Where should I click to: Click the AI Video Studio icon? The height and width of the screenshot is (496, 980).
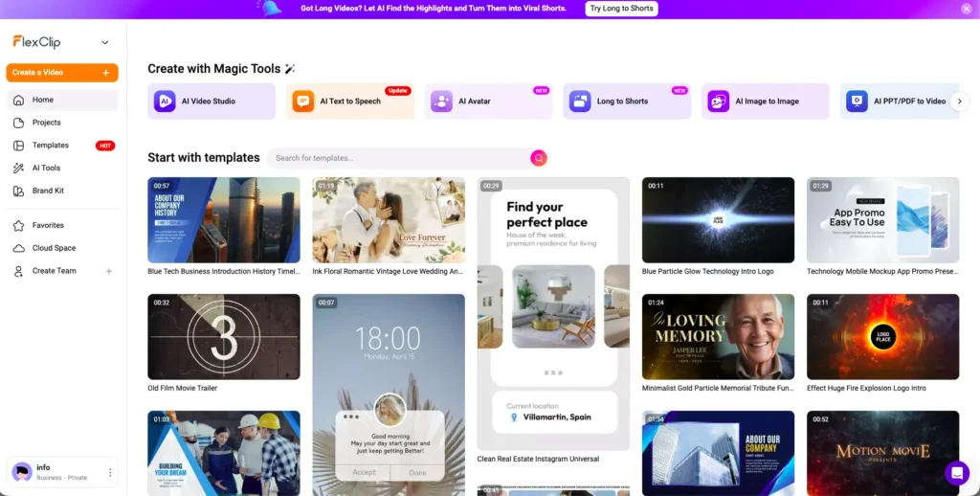[x=165, y=101]
